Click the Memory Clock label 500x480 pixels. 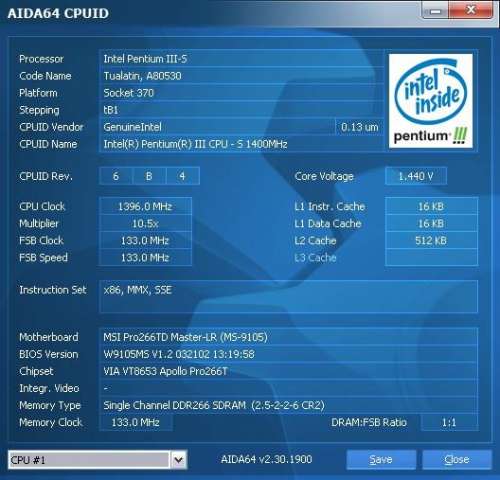(51, 422)
